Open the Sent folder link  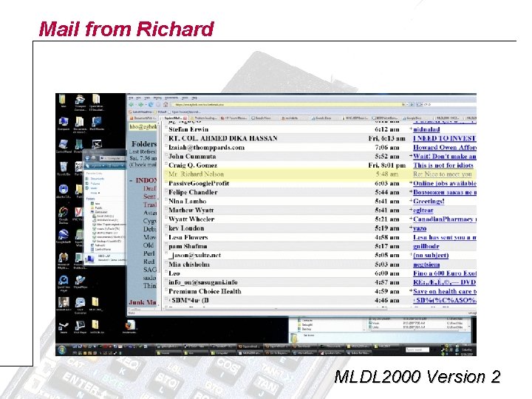(149, 197)
